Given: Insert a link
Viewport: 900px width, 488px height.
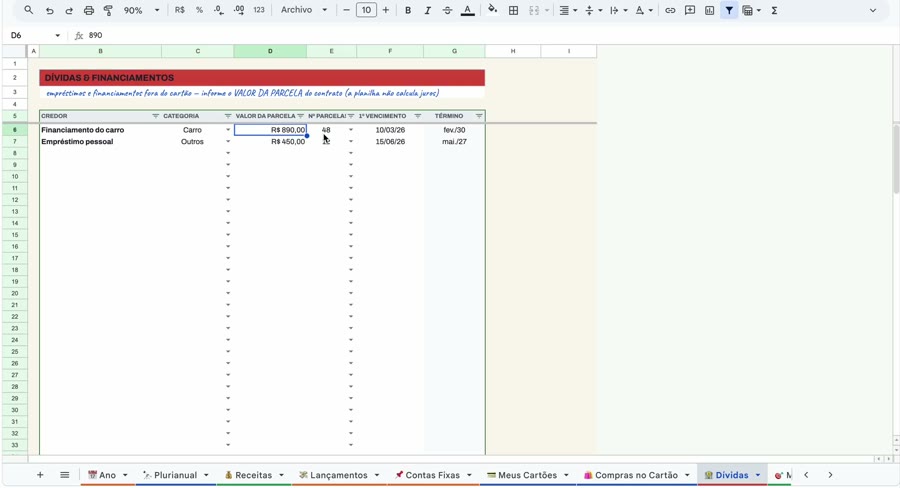Looking at the screenshot, I should tap(670, 10).
